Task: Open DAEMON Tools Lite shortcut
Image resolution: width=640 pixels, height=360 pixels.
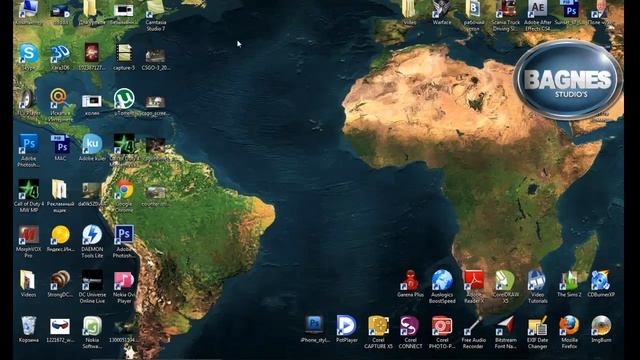Action: 92,235
